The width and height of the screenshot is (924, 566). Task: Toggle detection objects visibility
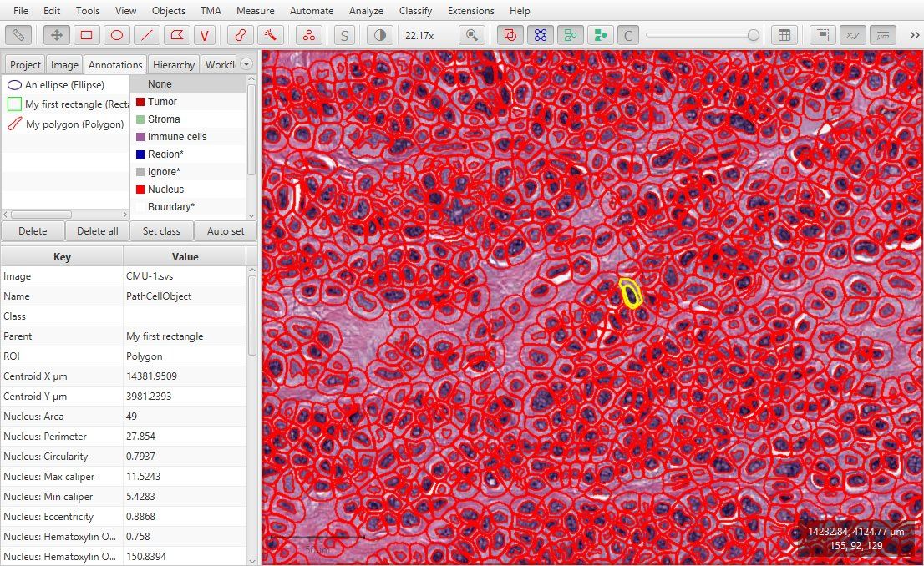540,35
